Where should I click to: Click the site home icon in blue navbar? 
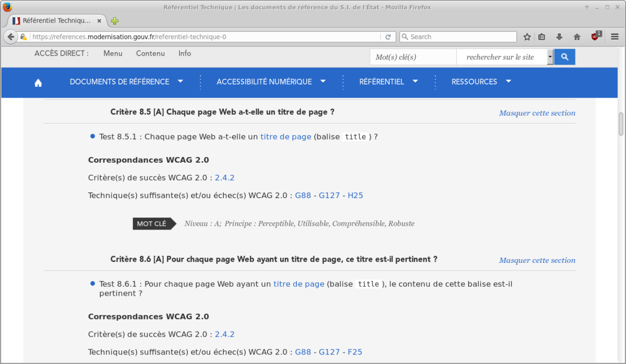[39, 82]
